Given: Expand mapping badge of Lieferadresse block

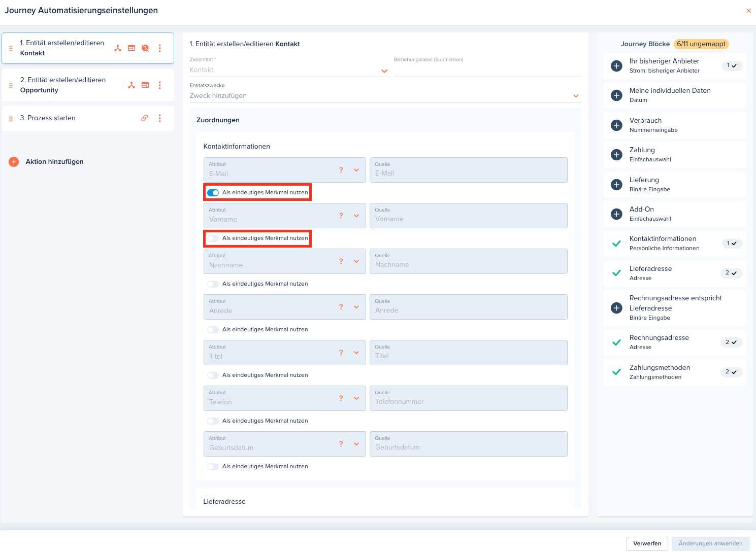Looking at the screenshot, I should pos(732,273).
